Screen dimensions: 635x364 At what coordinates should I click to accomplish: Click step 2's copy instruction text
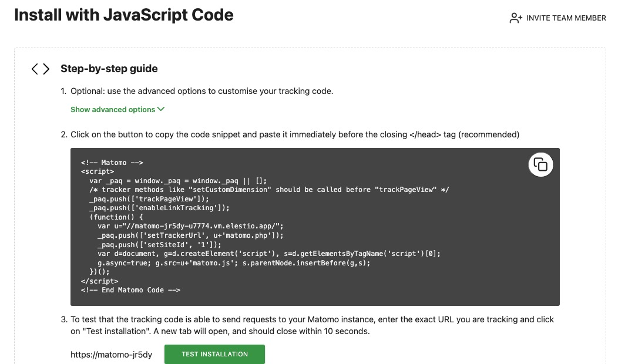(294, 134)
